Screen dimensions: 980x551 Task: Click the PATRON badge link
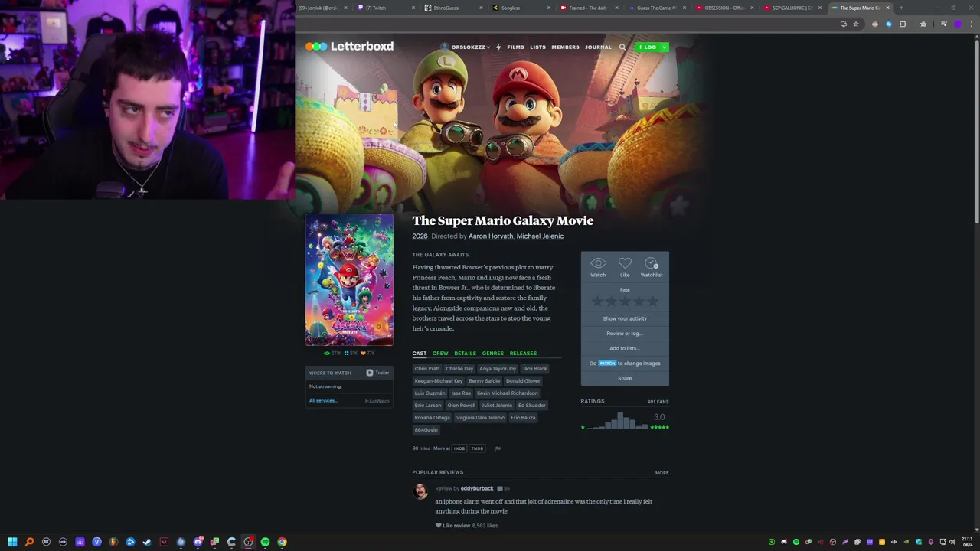coord(607,364)
